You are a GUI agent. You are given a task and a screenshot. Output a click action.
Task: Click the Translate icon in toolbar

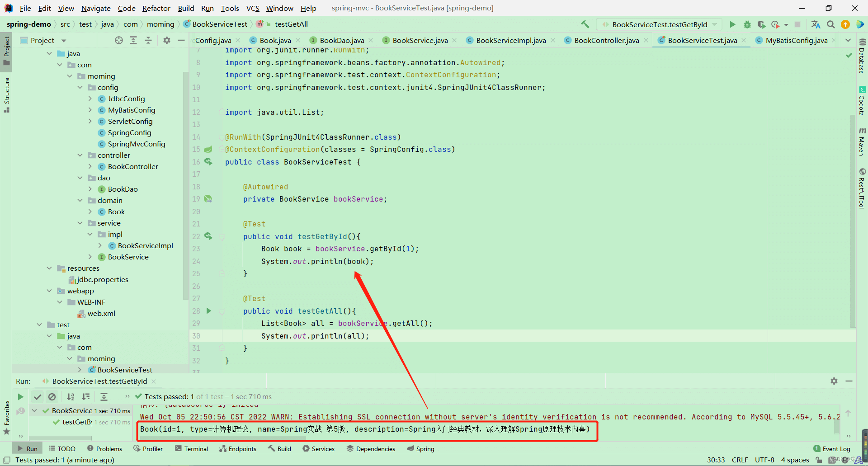pyautogui.click(x=816, y=24)
